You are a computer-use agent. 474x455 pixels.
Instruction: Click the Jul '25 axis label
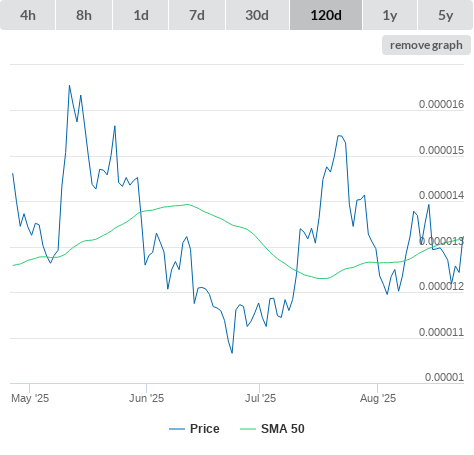(260, 398)
